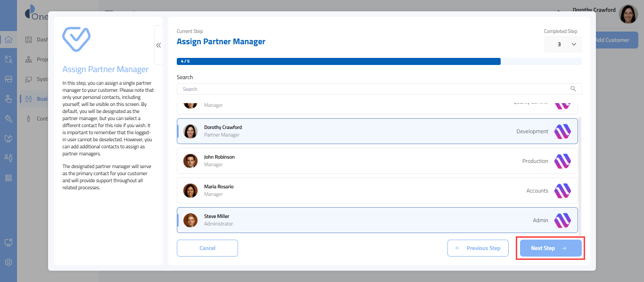Select John Robinson as partner manager
The height and width of the screenshot is (282, 644).
[x=330, y=161]
